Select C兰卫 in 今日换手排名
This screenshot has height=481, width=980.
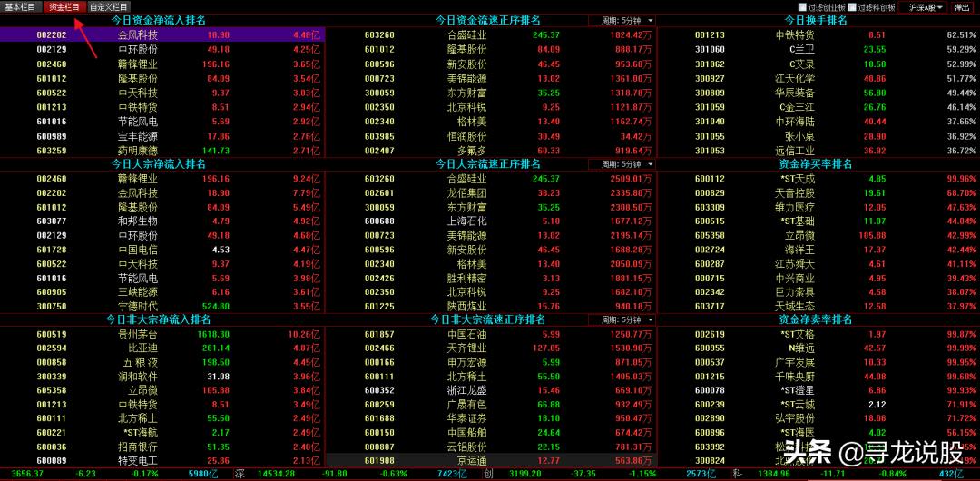point(818,49)
